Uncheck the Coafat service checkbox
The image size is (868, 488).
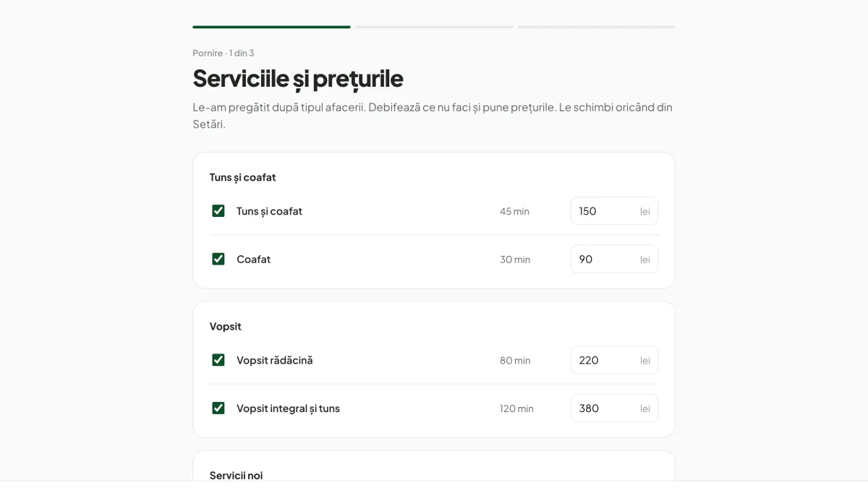click(x=218, y=259)
